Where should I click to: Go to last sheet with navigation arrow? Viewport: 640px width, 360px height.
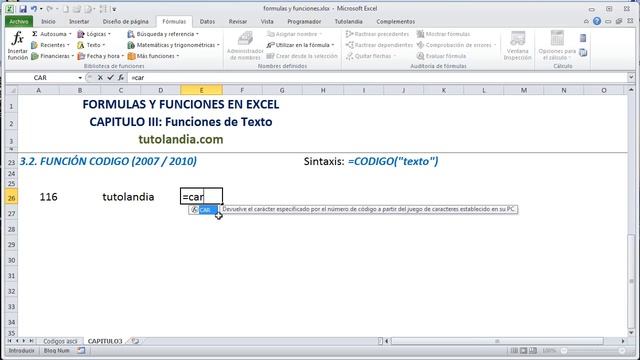coord(31,341)
